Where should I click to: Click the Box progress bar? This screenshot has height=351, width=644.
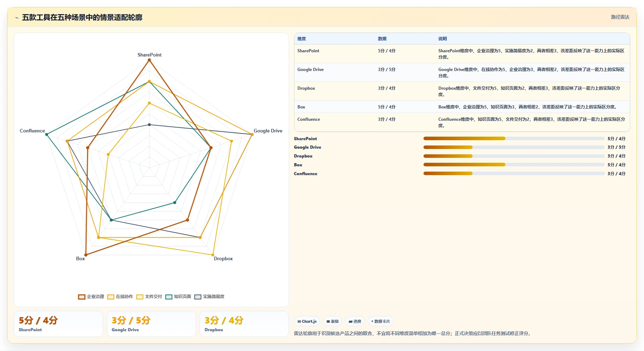coord(514,165)
